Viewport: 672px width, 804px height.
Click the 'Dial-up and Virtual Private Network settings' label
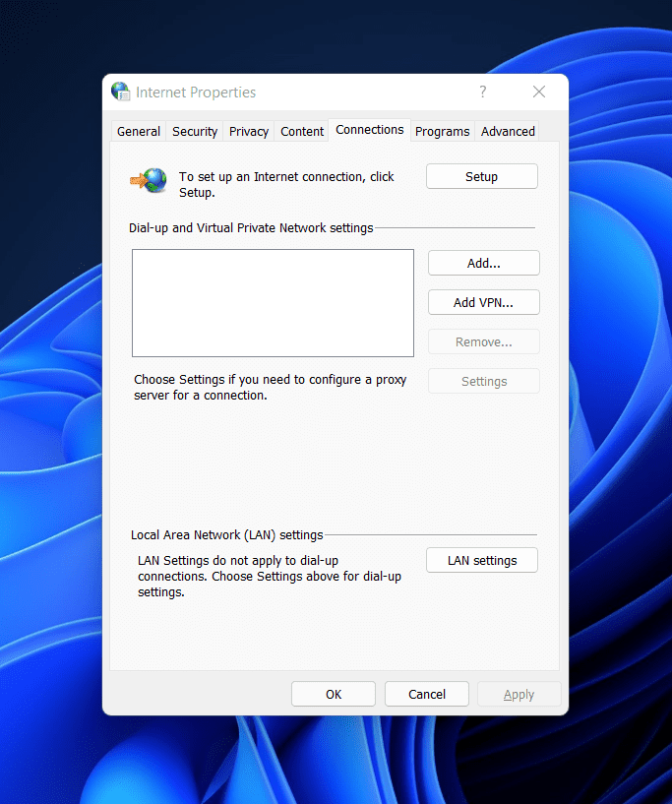[251, 227]
